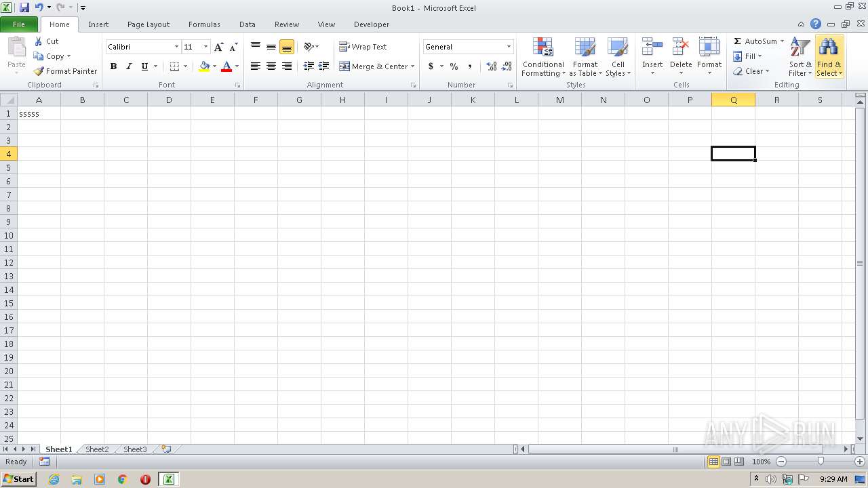Click the Decrease Font Size icon
Image resolution: width=868 pixels, height=488 pixels.
[233, 47]
